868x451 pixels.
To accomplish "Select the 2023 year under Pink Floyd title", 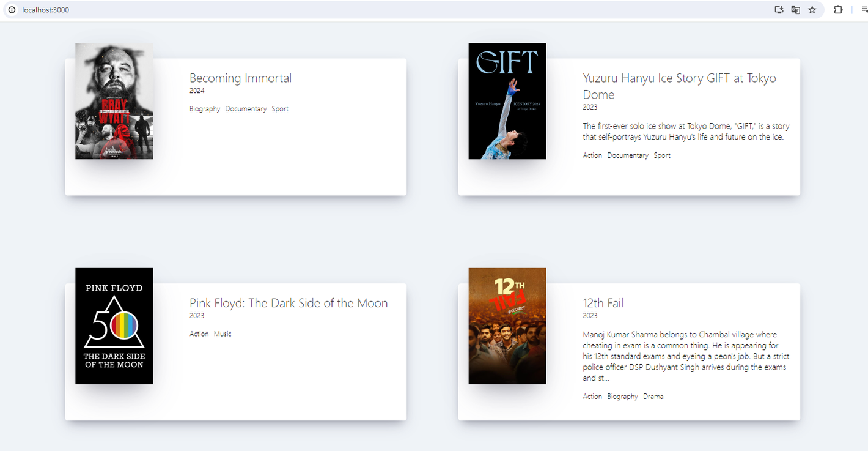I will [197, 316].
